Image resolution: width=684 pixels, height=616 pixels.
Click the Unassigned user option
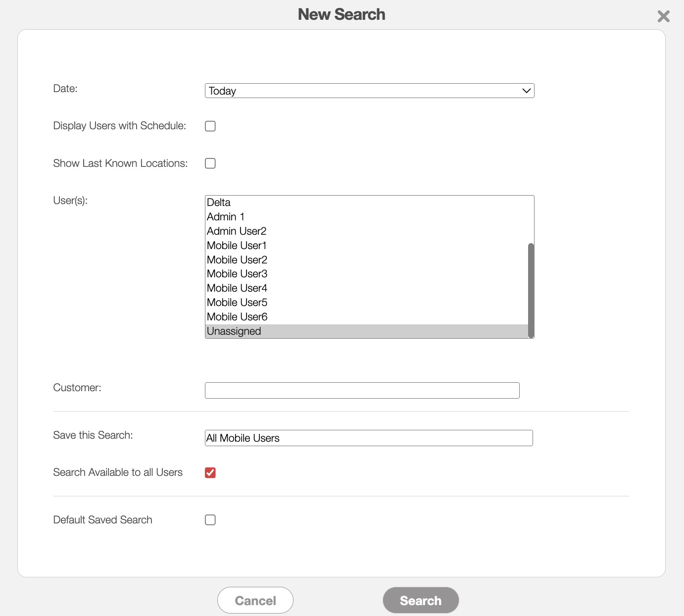point(234,331)
